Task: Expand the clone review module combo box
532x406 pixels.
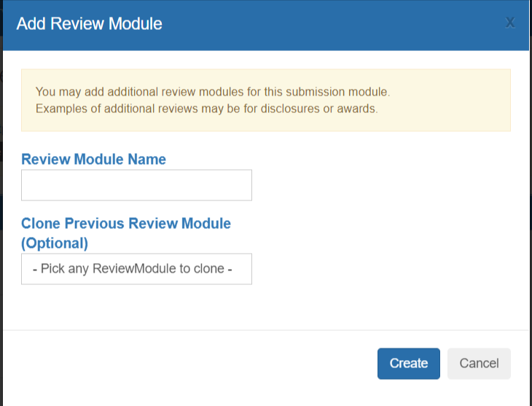Action: [136, 269]
